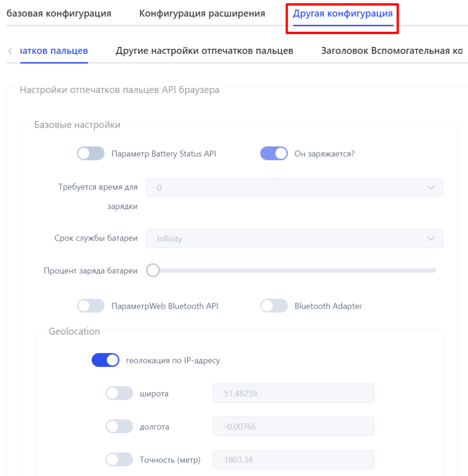Turn off геолокация по IP-адресу toggle
The image size is (468, 476).
coord(105,360)
